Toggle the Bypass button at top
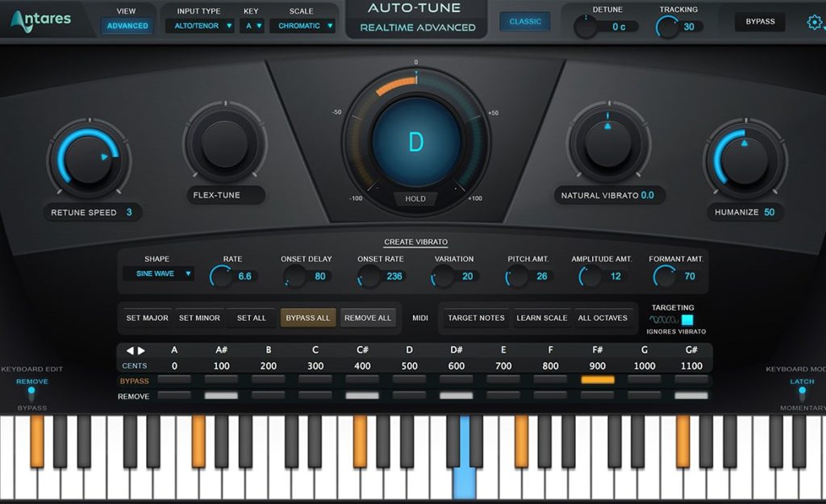Screen dimensions: 826x504 [x=760, y=22]
